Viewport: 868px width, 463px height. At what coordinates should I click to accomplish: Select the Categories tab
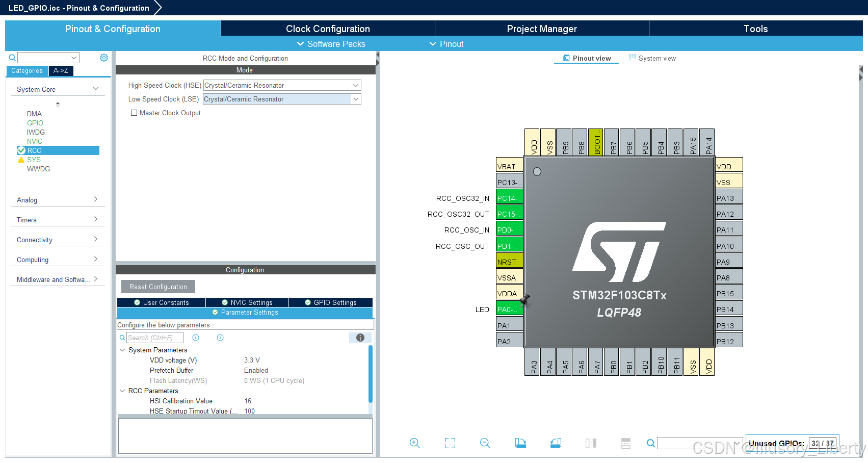pos(27,71)
